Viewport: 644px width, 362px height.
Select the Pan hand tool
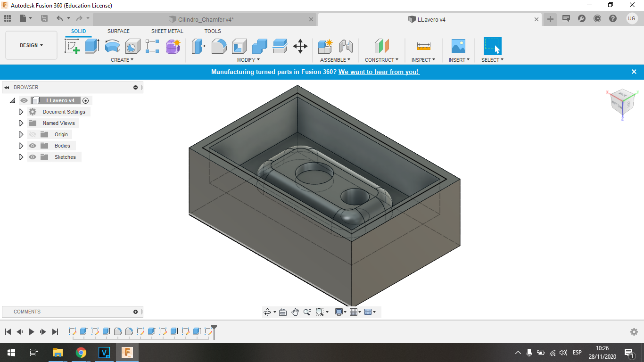(x=295, y=312)
